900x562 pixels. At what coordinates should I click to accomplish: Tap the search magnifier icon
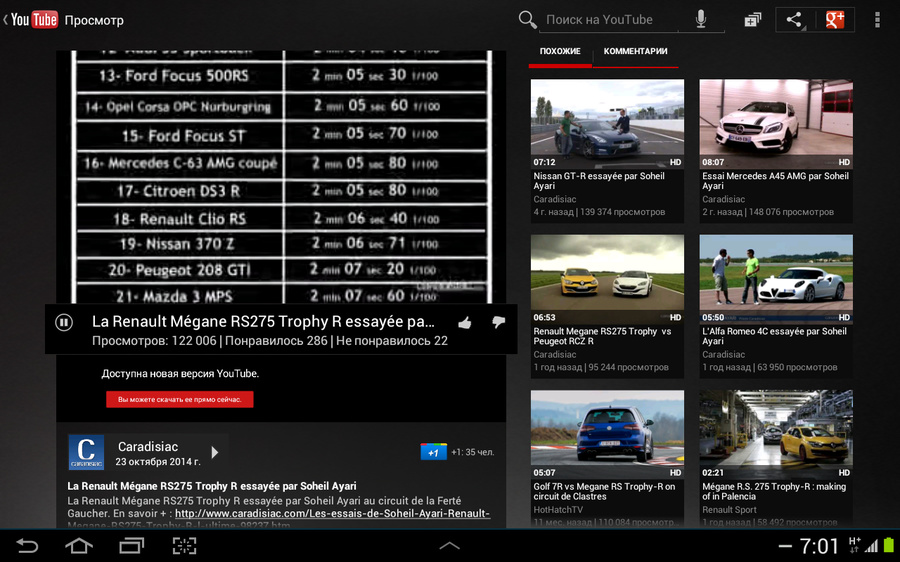[x=527, y=20]
